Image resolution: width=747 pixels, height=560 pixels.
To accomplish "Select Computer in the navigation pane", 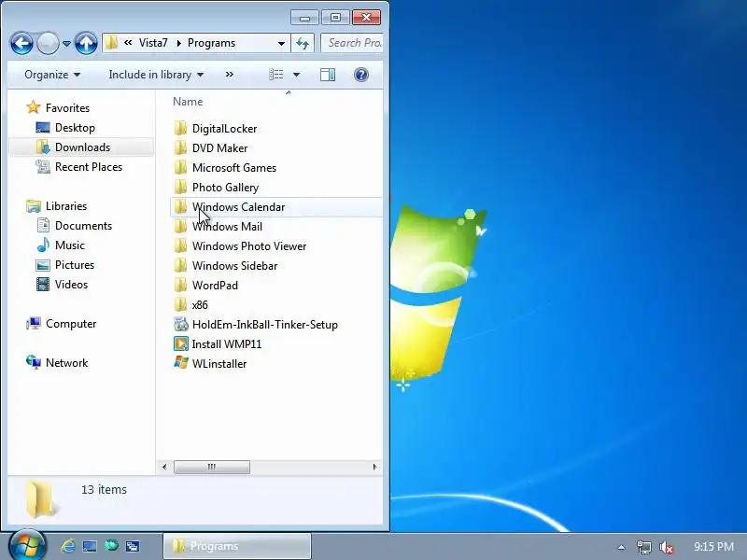I will 71,324.
